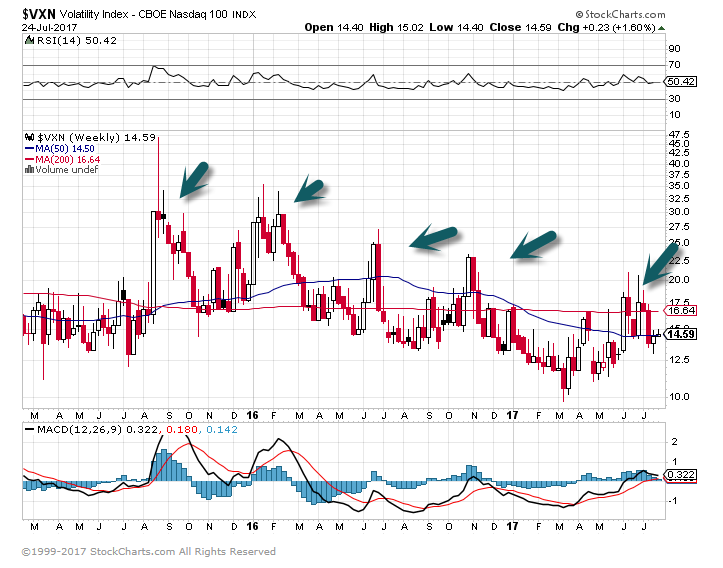Click the 20.0 price axis label

(x=679, y=280)
